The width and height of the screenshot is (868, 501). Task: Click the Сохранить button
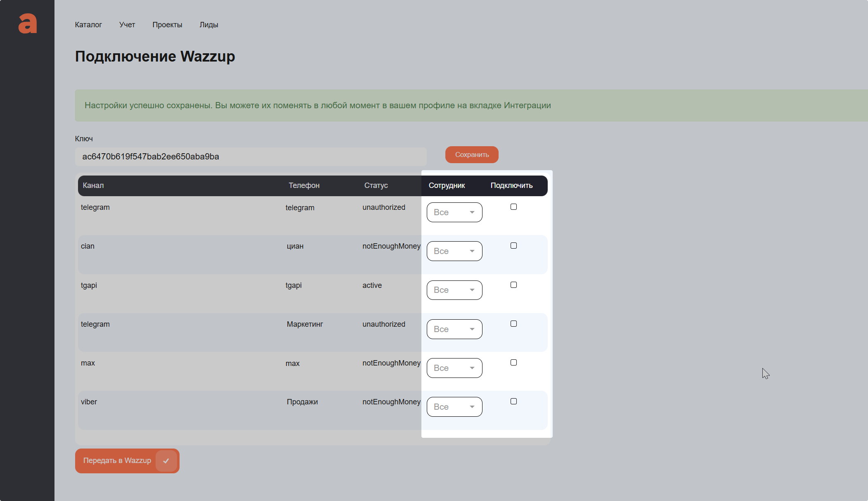[472, 154]
